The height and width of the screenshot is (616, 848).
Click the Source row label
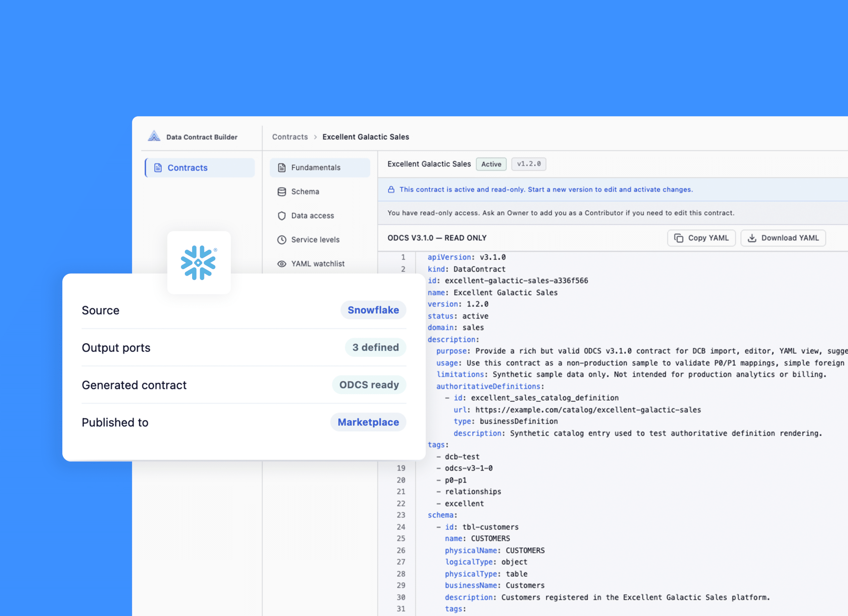click(101, 310)
